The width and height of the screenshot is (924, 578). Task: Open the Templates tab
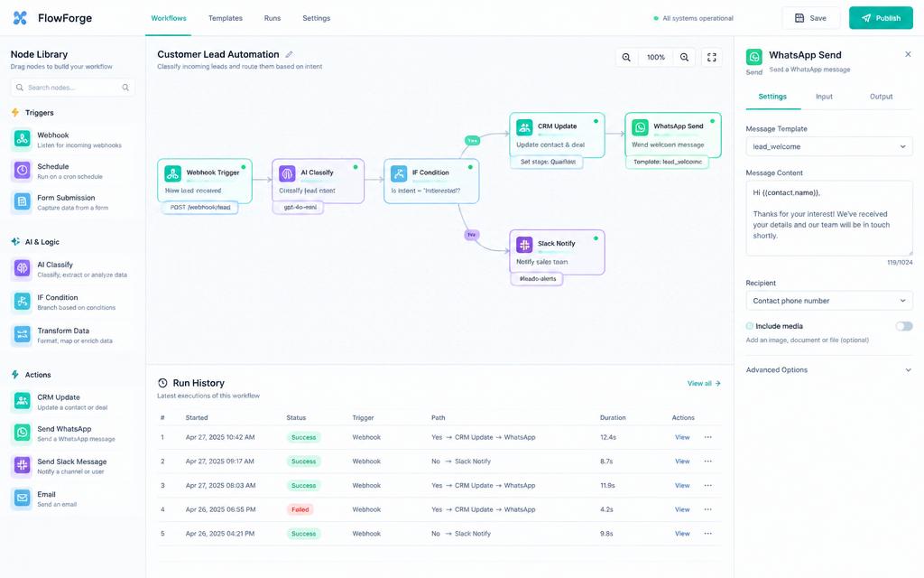[x=225, y=18]
